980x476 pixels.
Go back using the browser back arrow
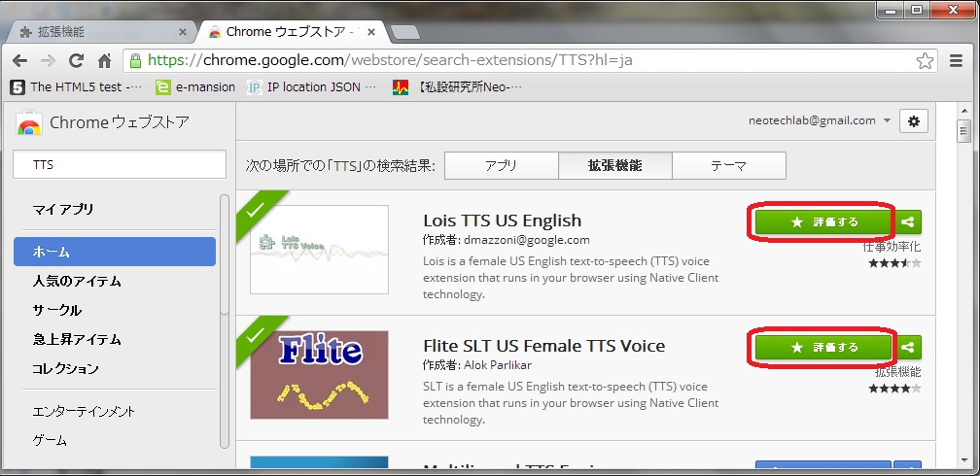point(20,60)
